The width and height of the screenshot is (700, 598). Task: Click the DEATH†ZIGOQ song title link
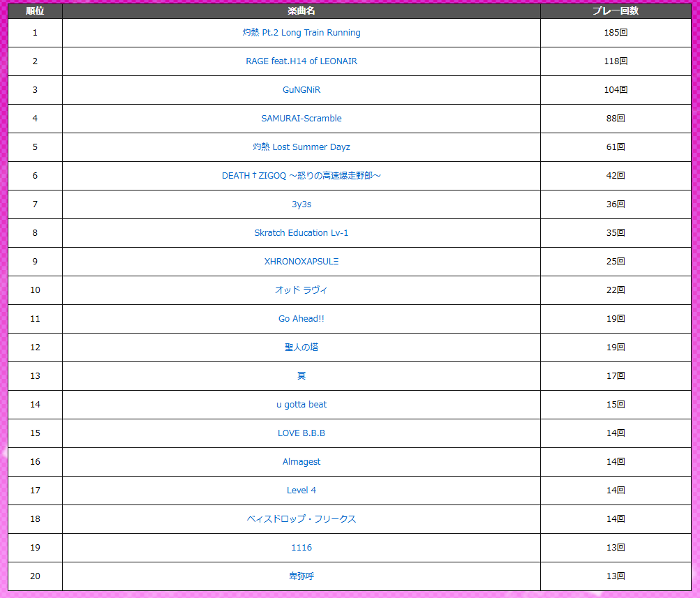click(301, 176)
